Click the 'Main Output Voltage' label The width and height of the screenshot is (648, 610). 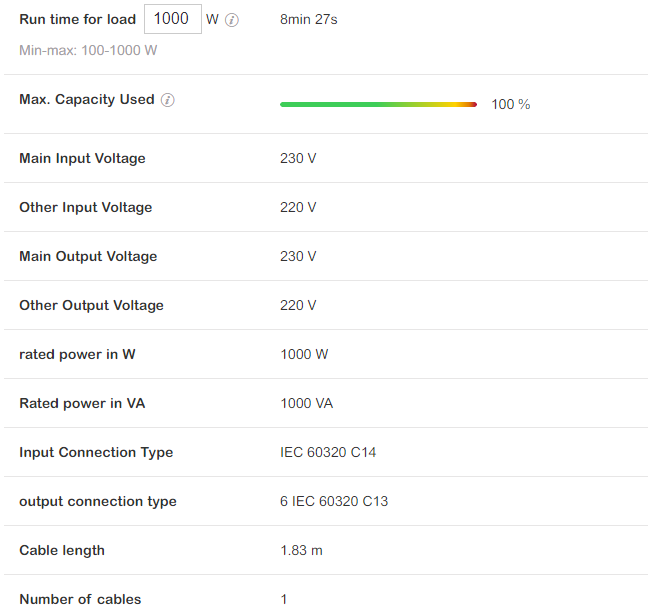(88, 256)
